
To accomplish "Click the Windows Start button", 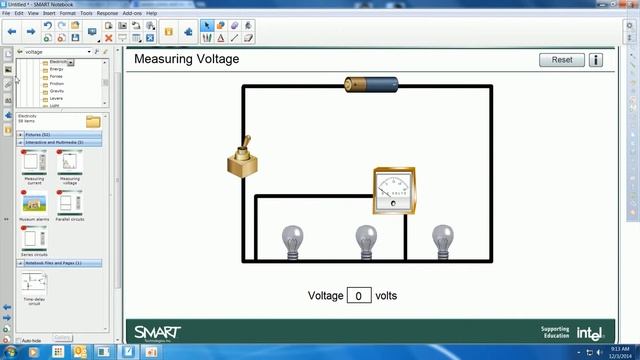I will coord(10,351).
